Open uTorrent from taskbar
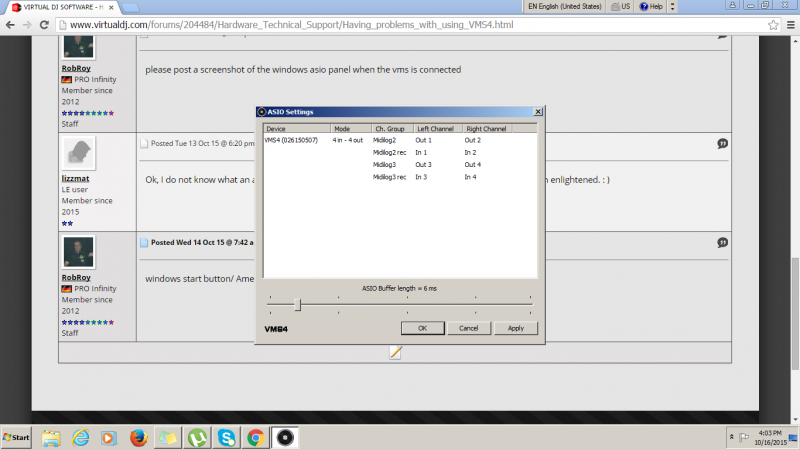Viewport: 800px width, 450px height. click(197, 438)
